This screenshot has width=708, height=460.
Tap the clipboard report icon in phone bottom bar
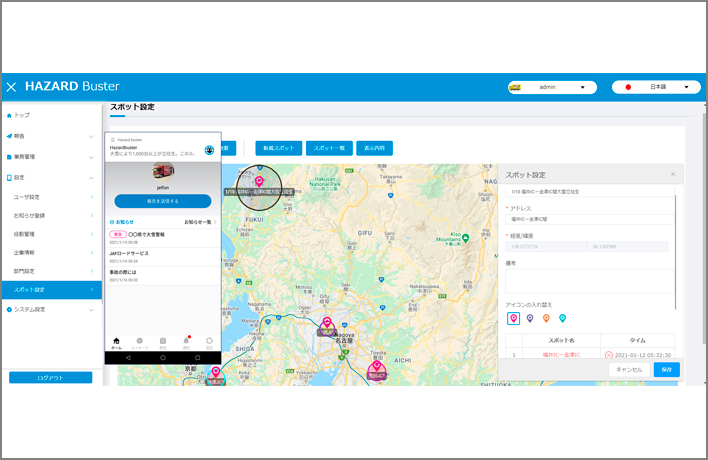(163, 343)
